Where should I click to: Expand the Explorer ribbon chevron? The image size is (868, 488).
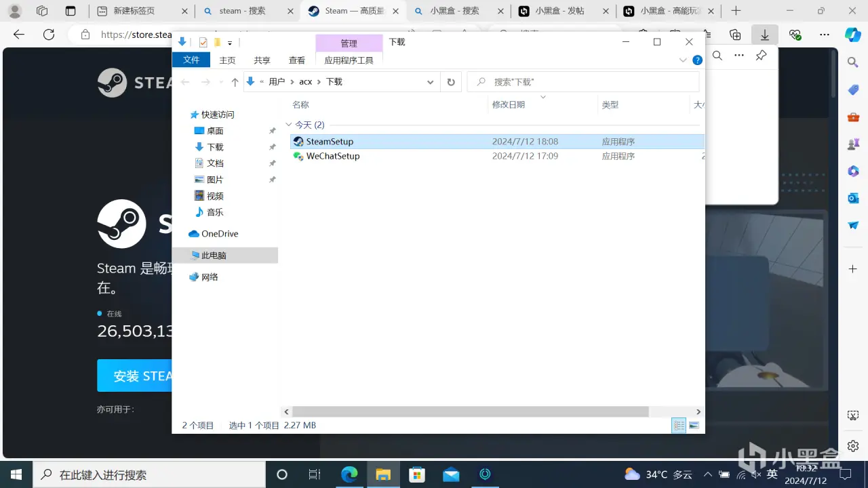tap(683, 60)
